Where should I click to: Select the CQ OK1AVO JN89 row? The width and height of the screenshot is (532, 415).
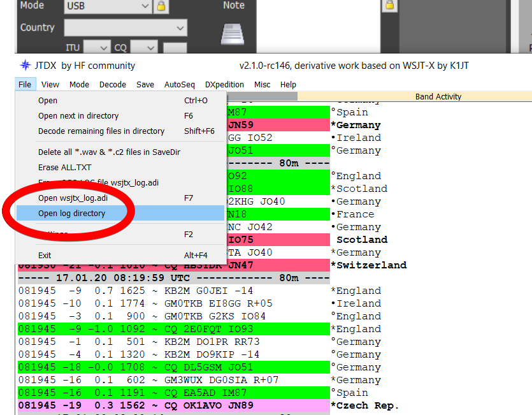pos(174,405)
